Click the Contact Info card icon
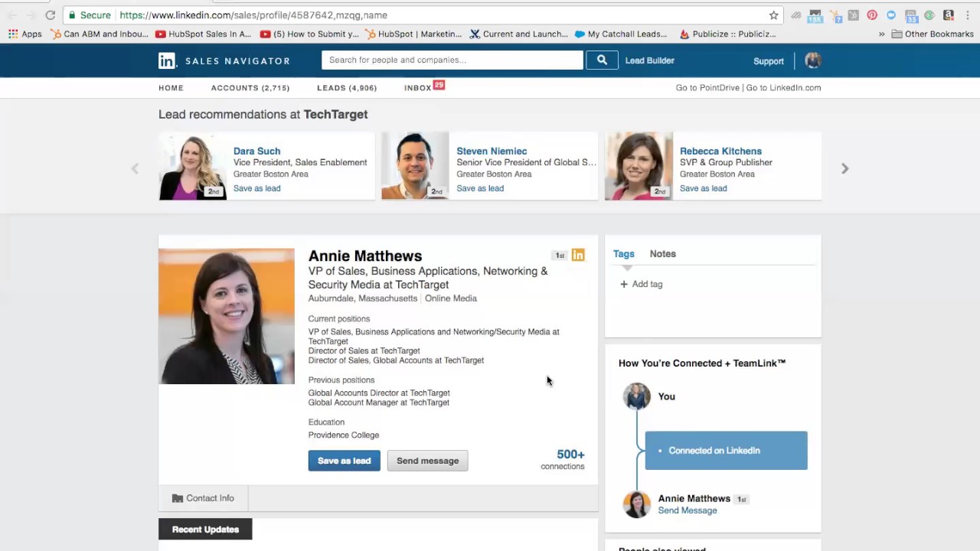 (178, 498)
